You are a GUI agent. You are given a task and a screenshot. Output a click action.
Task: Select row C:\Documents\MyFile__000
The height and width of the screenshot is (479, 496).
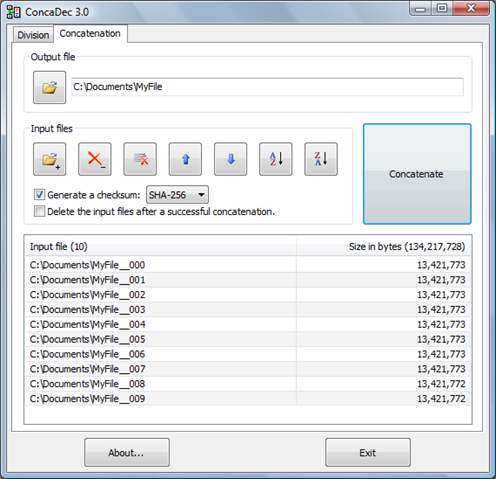(x=248, y=265)
